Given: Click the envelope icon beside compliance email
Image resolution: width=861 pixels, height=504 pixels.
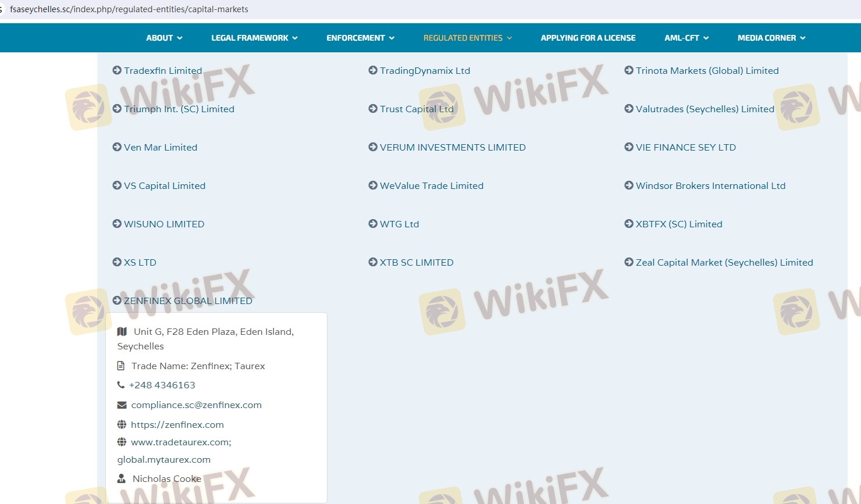Looking at the screenshot, I should [x=122, y=405].
